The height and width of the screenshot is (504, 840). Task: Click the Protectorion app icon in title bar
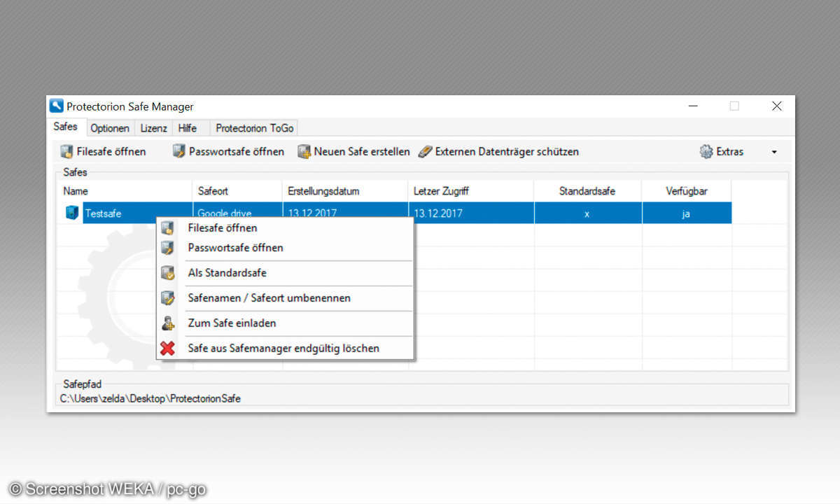click(57, 106)
